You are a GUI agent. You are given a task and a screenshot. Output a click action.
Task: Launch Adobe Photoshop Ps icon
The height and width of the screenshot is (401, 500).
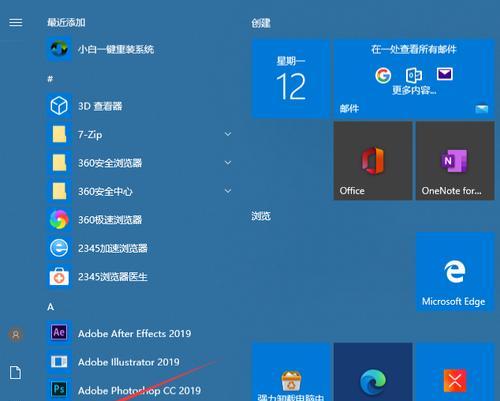[59, 389]
